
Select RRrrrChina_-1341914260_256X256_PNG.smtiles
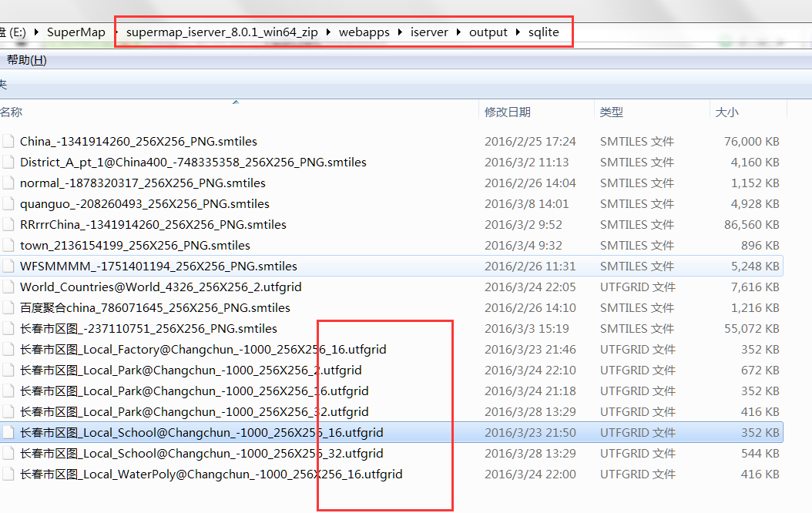tap(153, 224)
